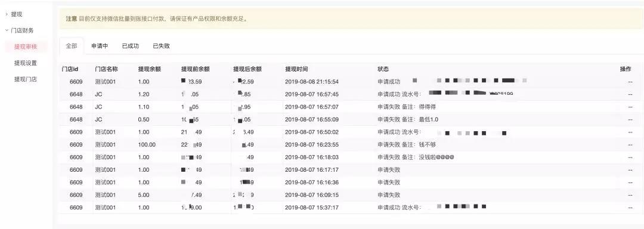This screenshot has height=229, width=644.
Task: Click store name JC in the 16:57:45 row
Action: tap(98, 94)
